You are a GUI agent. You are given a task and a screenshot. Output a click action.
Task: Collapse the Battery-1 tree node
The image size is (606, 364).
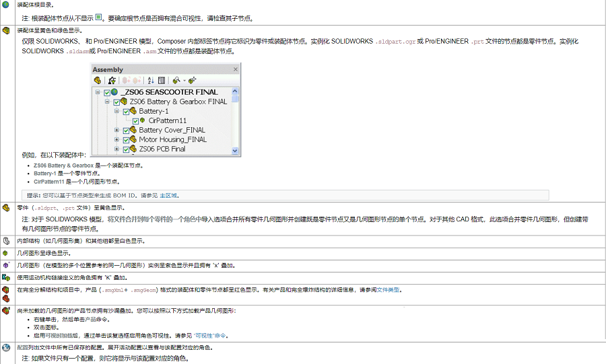point(116,112)
